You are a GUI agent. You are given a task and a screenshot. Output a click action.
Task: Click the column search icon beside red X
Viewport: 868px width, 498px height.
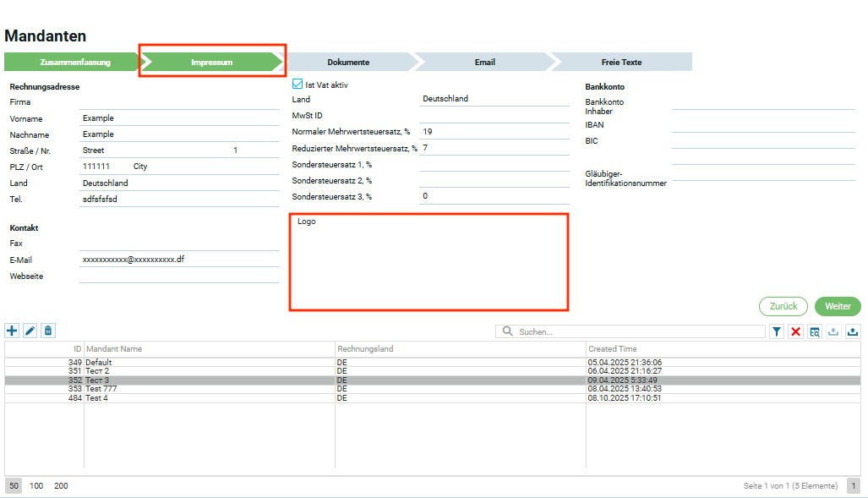tap(815, 332)
